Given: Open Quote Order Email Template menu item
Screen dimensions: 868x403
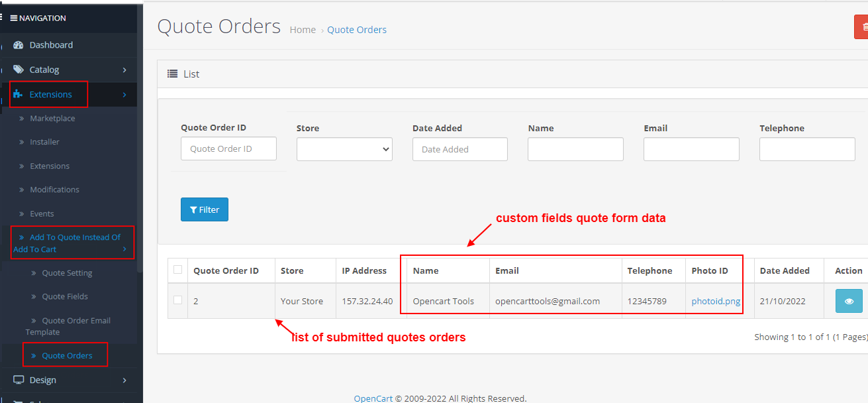Looking at the screenshot, I should point(75,321).
